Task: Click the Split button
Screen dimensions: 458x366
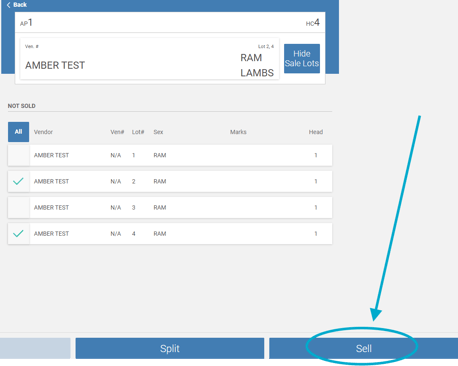Action: point(170,348)
